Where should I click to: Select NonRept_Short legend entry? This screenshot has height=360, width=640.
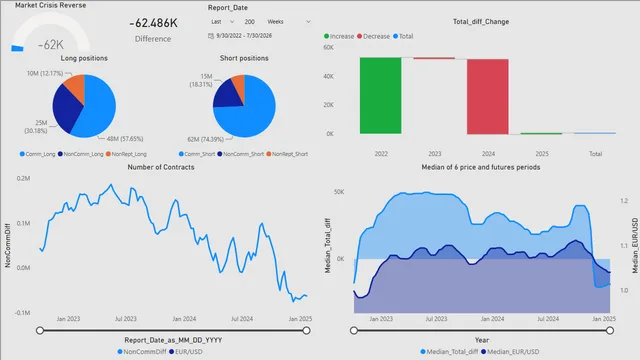pyautogui.click(x=287, y=154)
